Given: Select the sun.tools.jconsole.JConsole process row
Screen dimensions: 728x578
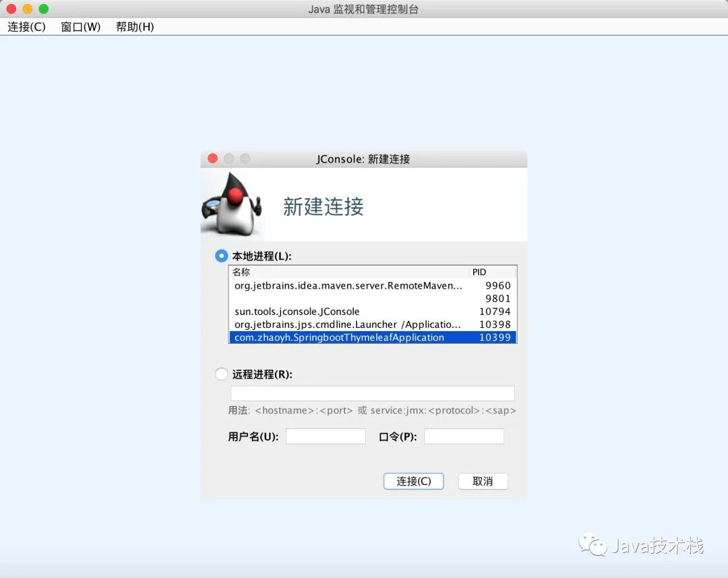Looking at the screenshot, I should [x=373, y=312].
